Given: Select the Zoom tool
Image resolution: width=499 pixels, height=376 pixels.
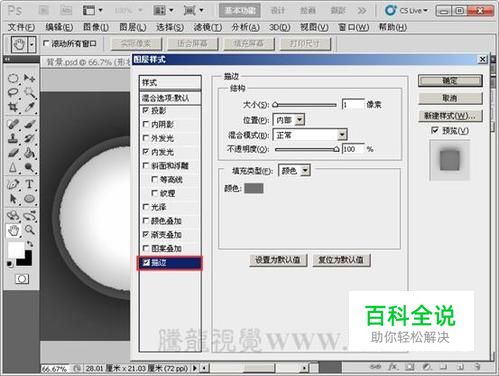Looking at the screenshot, I should [x=29, y=230].
